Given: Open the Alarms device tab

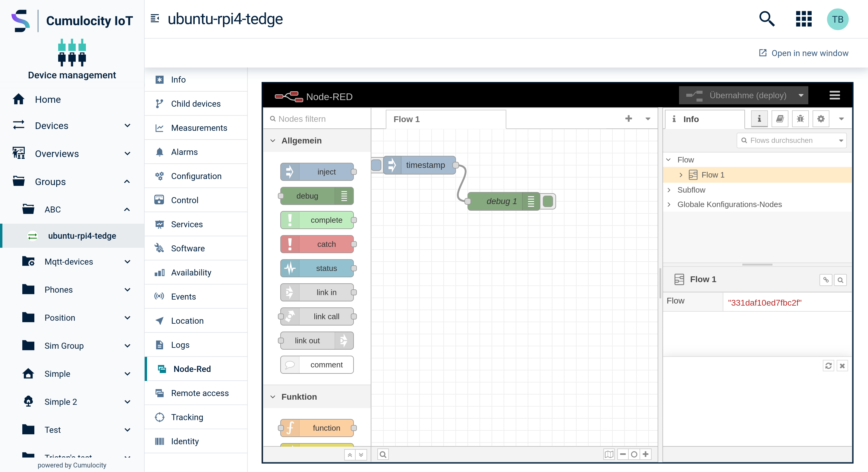Looking at the screenshot, I should pyautogui.click(x=196, y=152).
